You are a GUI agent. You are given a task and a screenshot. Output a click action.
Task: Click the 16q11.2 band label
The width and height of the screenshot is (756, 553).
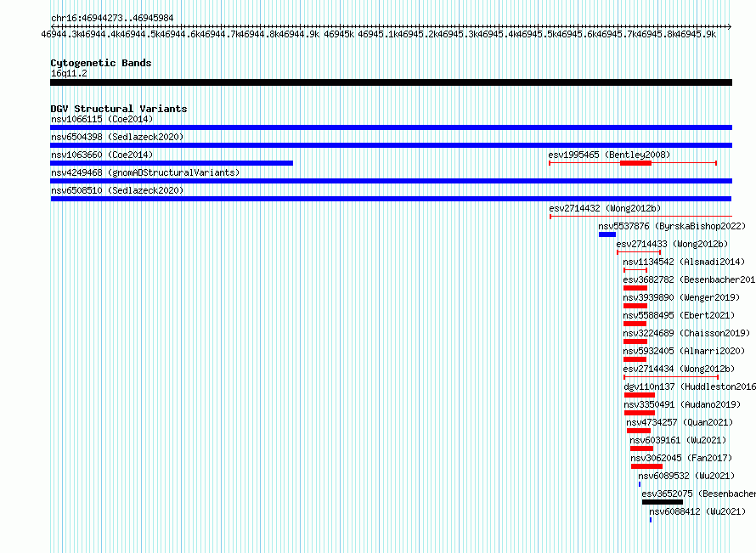tap(69, 73)
